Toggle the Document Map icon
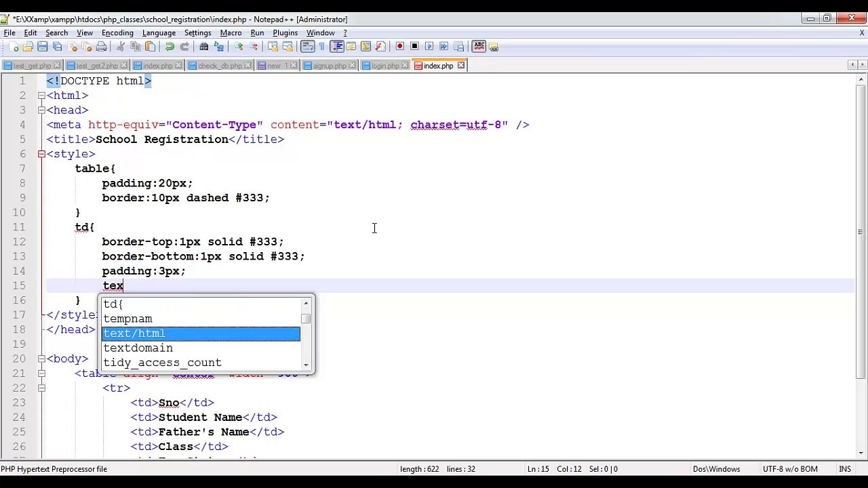The height and width of the screenshot is (488, 868). tap(366, 47)
